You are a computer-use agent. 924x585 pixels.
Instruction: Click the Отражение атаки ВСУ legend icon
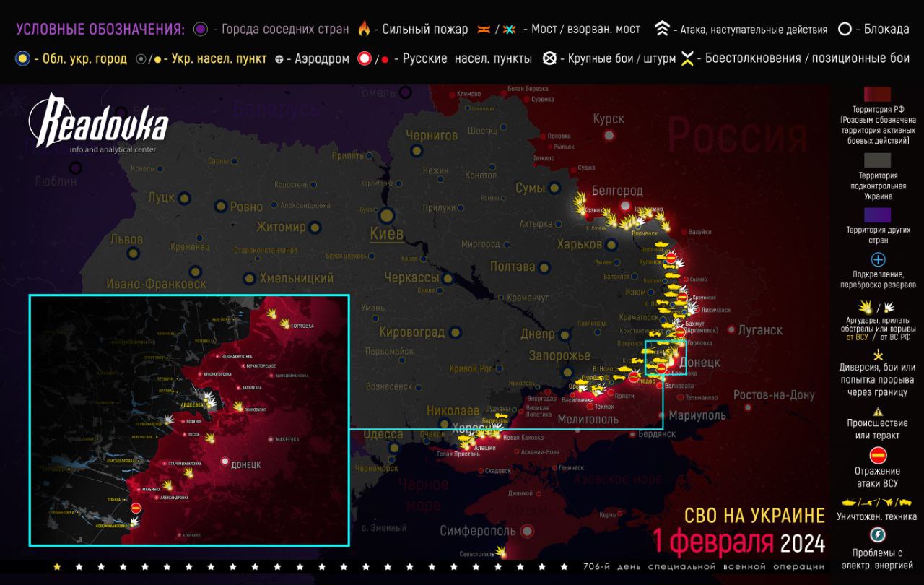point(878,456)
